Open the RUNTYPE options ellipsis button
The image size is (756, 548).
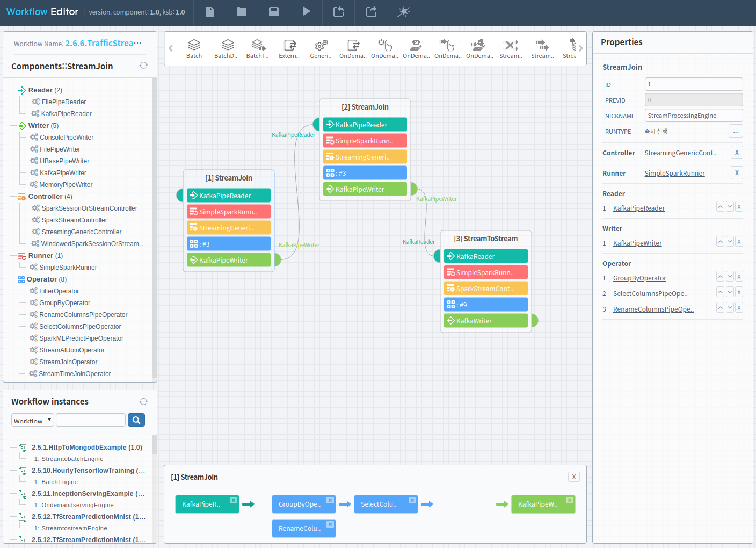click(736, 131)
